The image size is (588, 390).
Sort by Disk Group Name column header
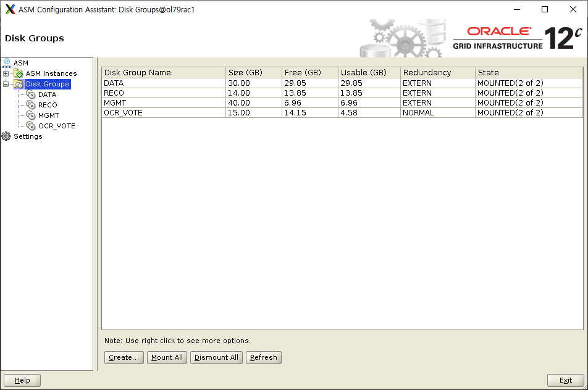[164, 72]
